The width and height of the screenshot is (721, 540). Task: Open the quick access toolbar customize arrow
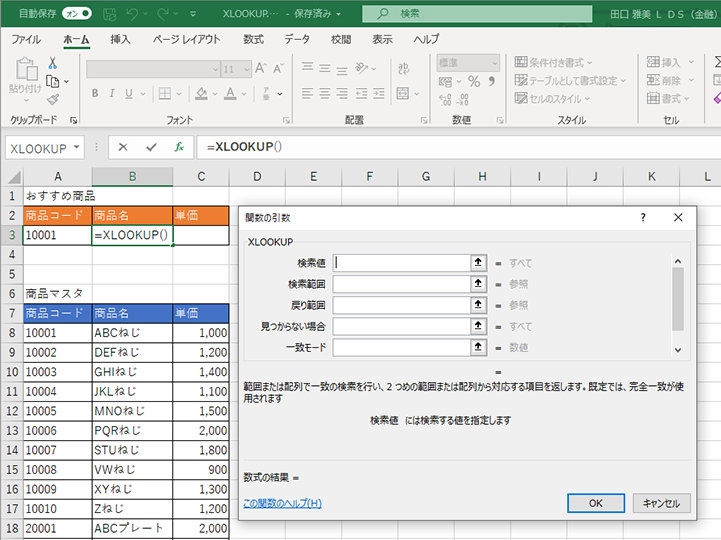point(193,14)
